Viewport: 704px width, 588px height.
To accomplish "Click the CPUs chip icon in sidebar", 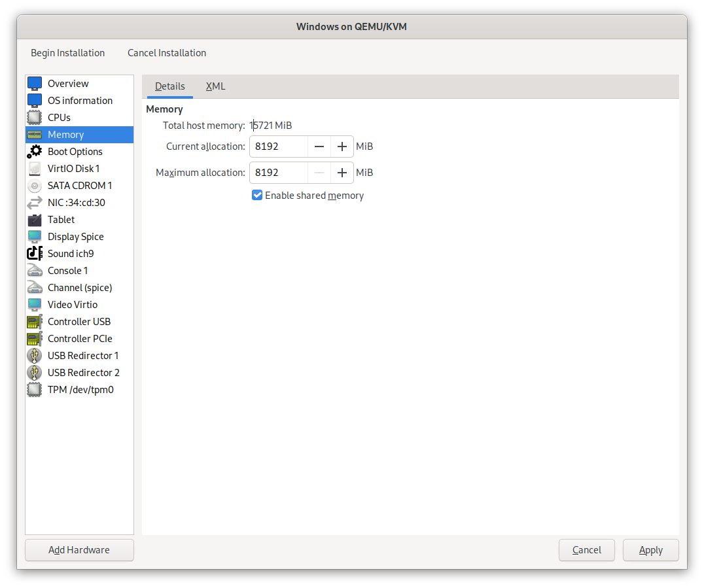I will (x=35, y=118).
